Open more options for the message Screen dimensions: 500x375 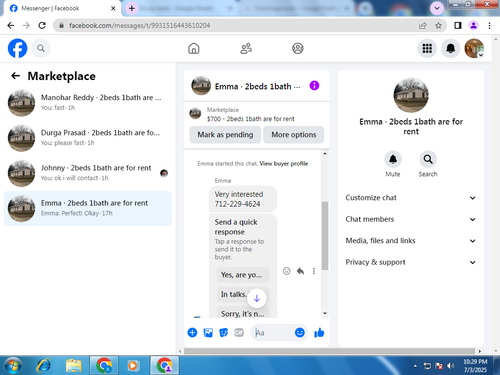coord(314,271)
